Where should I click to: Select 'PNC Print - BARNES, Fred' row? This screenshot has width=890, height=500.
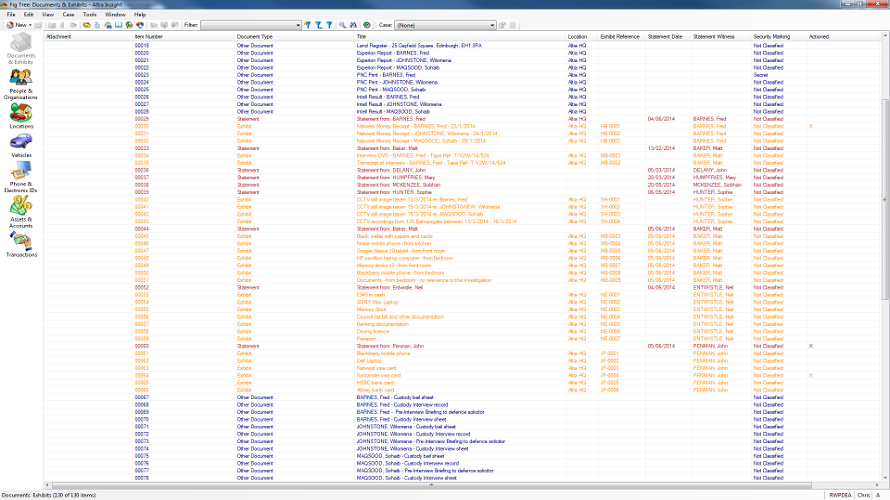pyautogui.click(x=461, y=75)
